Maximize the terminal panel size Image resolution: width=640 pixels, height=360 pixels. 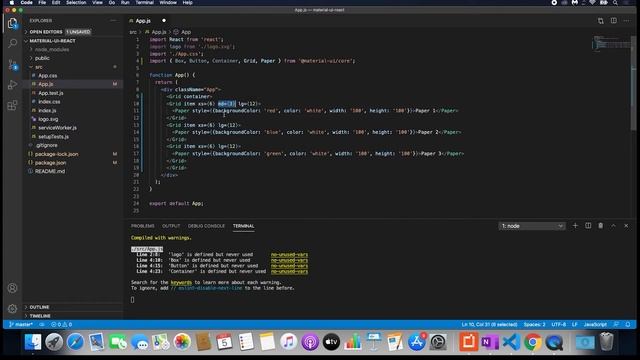coord(613,226)
